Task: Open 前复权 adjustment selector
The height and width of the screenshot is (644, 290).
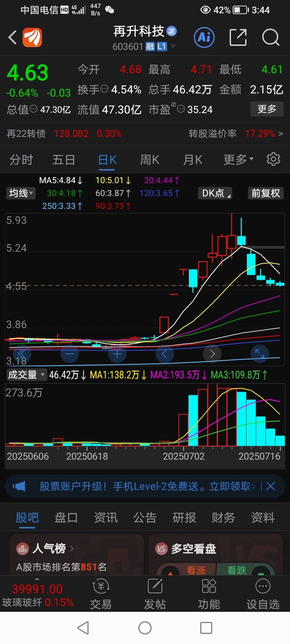Action: 265,193
